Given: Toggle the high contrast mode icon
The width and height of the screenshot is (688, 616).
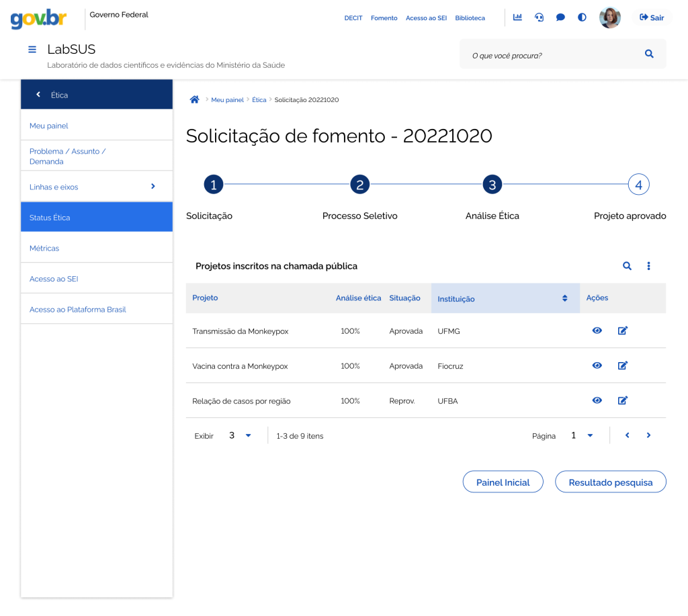Looking at the screenshot, I should pyautogui.click(x=582, y=17).
